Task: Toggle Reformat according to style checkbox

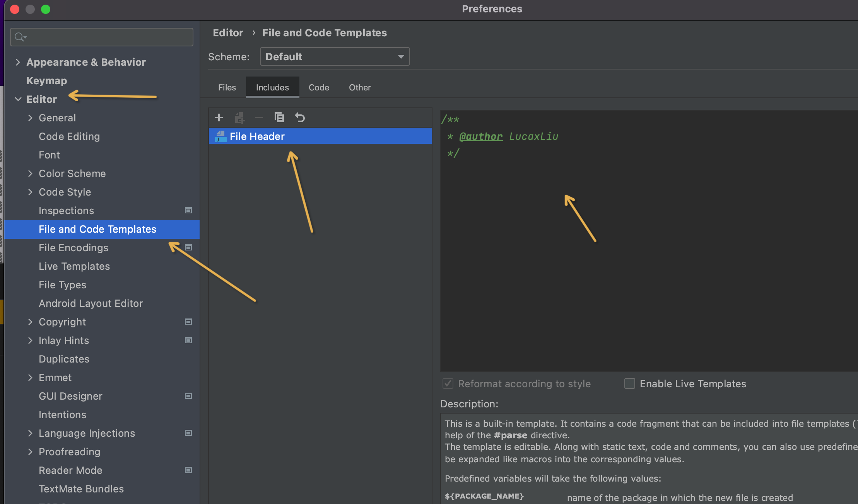Action: pyautogui.click(x=448, y=383)
